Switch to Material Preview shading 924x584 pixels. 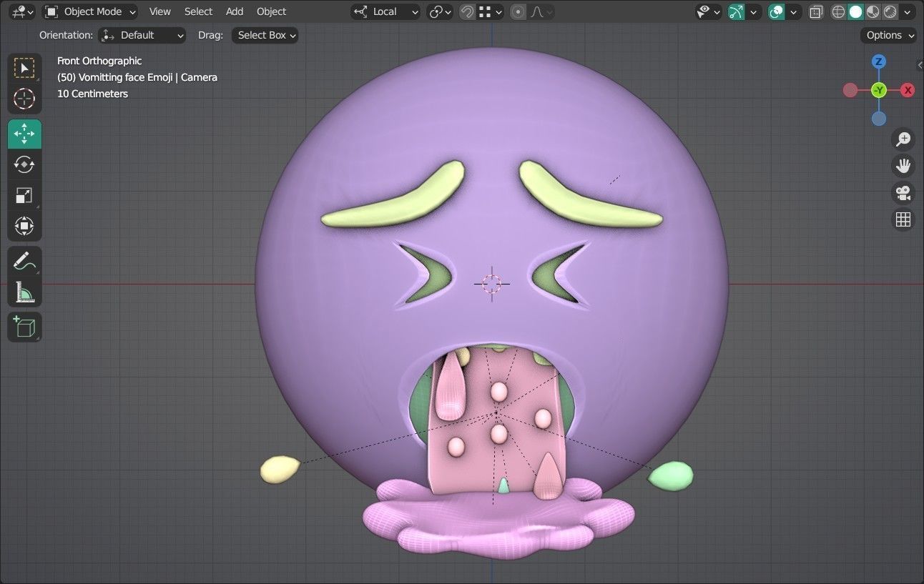(873, 11)
